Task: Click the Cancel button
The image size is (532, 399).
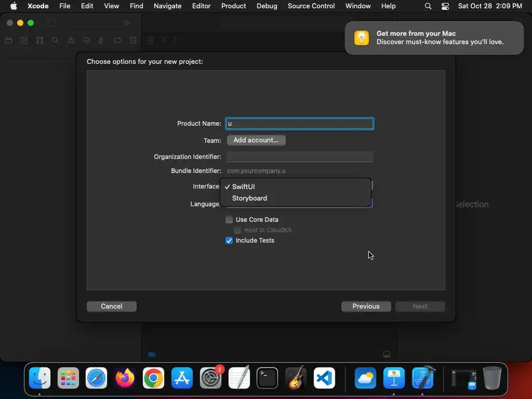Action: (x=112, y=307)
